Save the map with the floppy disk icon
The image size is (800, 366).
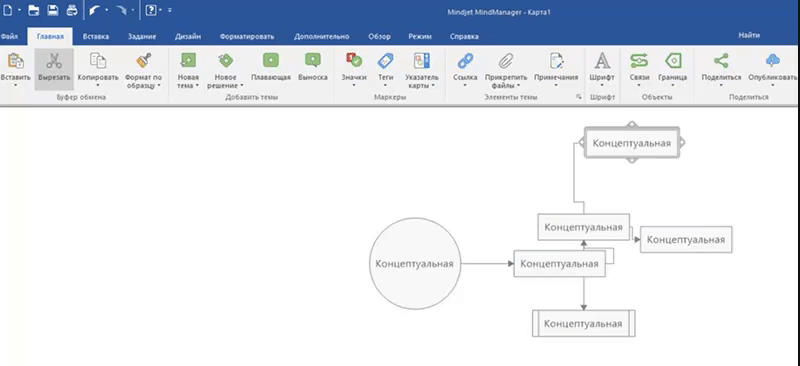tap(53, 10)
